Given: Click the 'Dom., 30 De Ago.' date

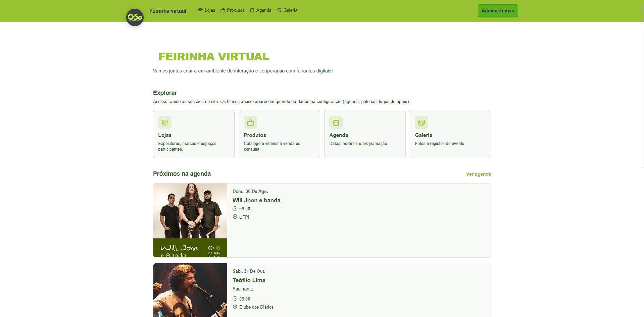Looking at the screenshot, I should pos(250,191).
